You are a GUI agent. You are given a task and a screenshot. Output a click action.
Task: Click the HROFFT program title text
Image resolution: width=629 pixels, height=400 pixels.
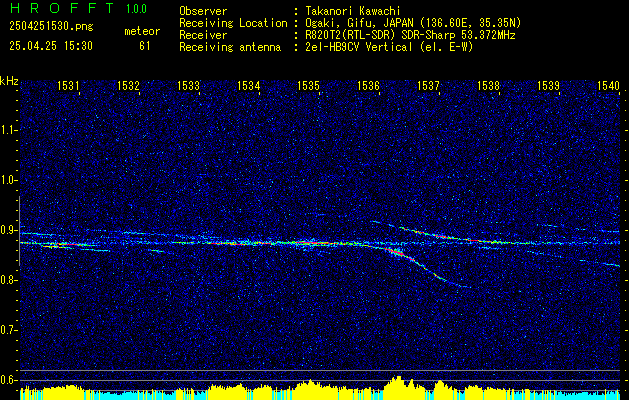coord(62,8)
